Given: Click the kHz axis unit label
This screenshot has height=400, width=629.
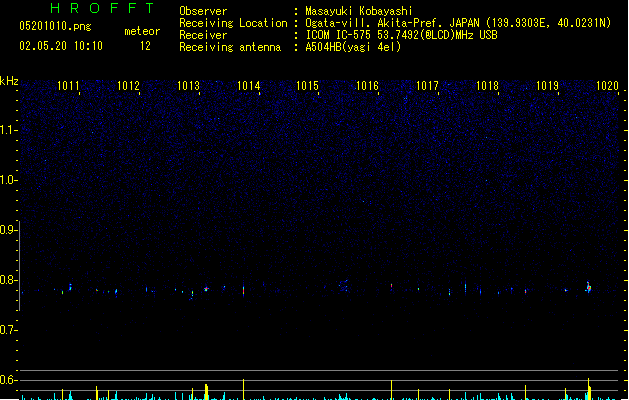Looking at the screenshot, I should tap(9, 81).
